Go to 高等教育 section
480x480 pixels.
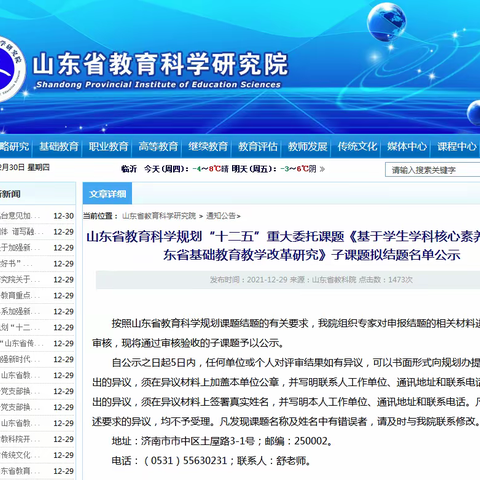pyautogui.click(x=158, y=146)
